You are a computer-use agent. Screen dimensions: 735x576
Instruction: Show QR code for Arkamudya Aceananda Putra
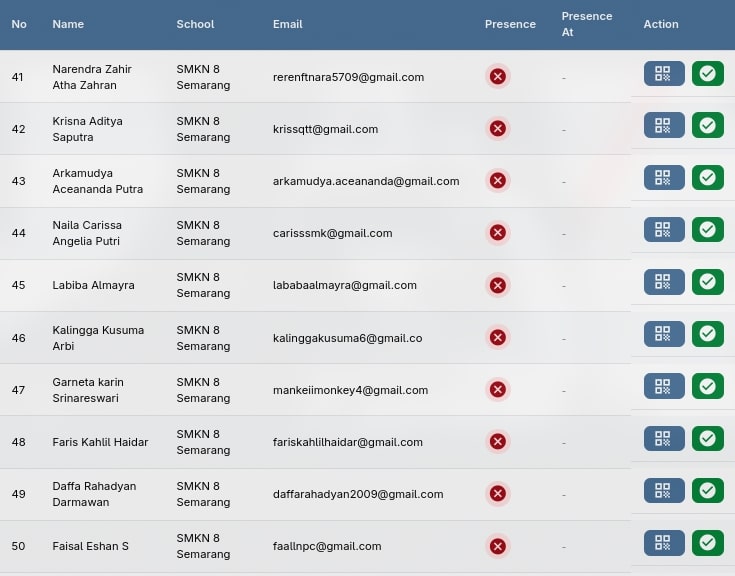[x=664, y=178]
